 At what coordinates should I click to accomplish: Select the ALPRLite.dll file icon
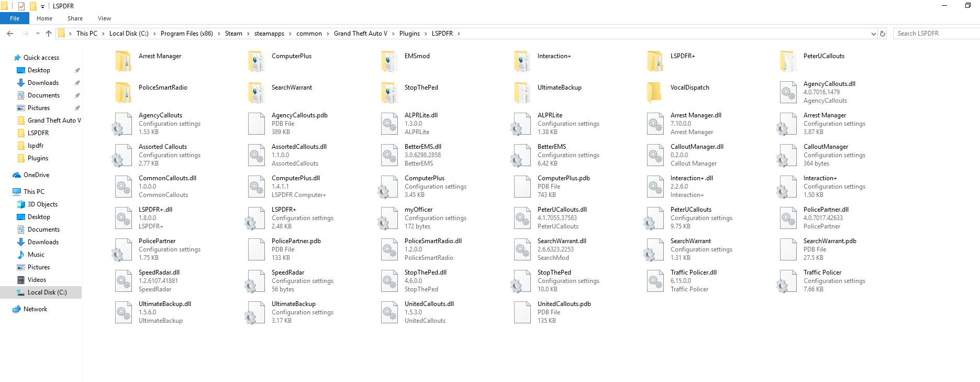(389, 124)
